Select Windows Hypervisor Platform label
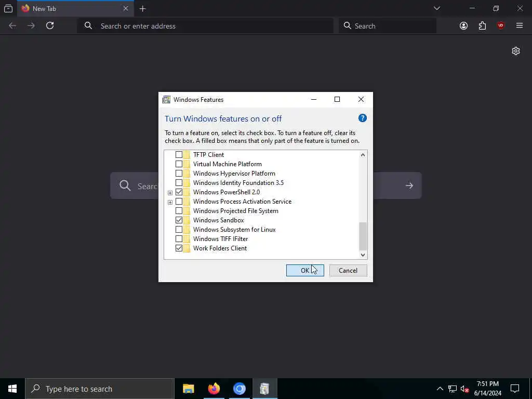 coord(234,174)
